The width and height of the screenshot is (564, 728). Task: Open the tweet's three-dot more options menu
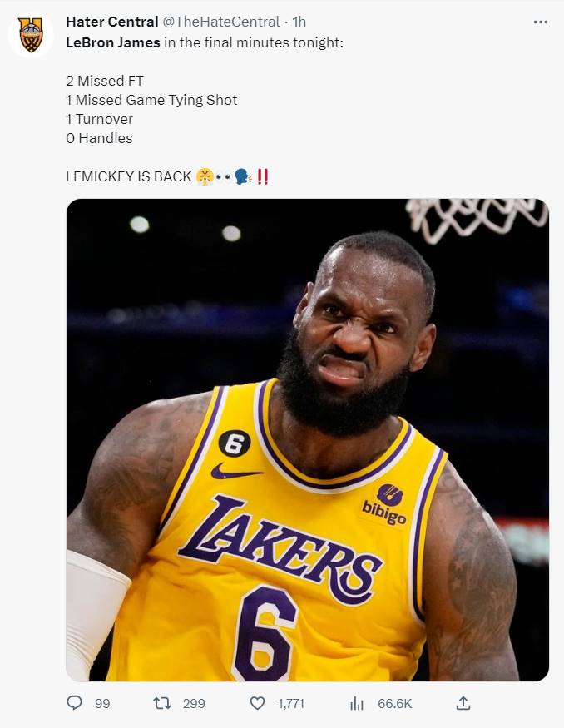[x=541, y=22]
